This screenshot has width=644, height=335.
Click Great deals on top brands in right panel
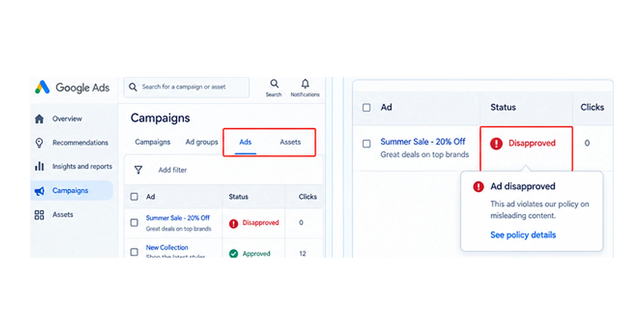425,155
